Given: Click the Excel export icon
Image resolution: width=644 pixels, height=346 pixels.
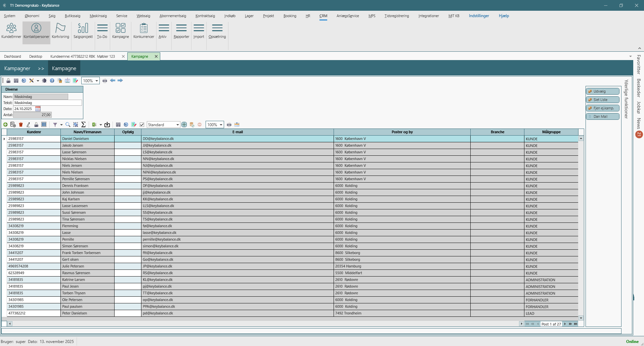Looking at the screenshot, I should click(x=94, y=125).
